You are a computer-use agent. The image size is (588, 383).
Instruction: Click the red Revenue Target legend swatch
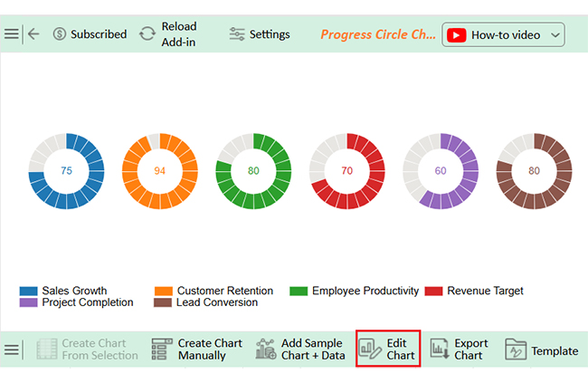click(434, 291)
